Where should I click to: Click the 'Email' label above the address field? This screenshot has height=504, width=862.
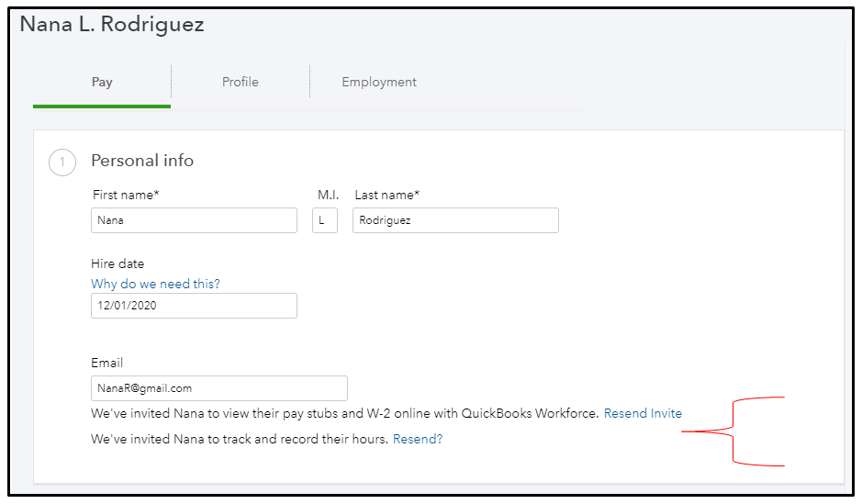(107, 363)
